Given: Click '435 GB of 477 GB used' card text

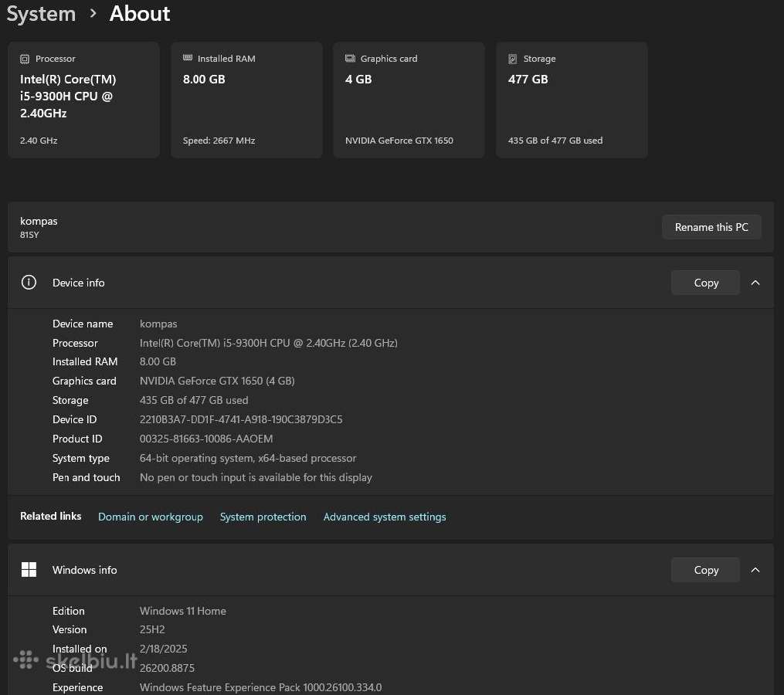Looking at the screenshot, I should click(555, 141).
